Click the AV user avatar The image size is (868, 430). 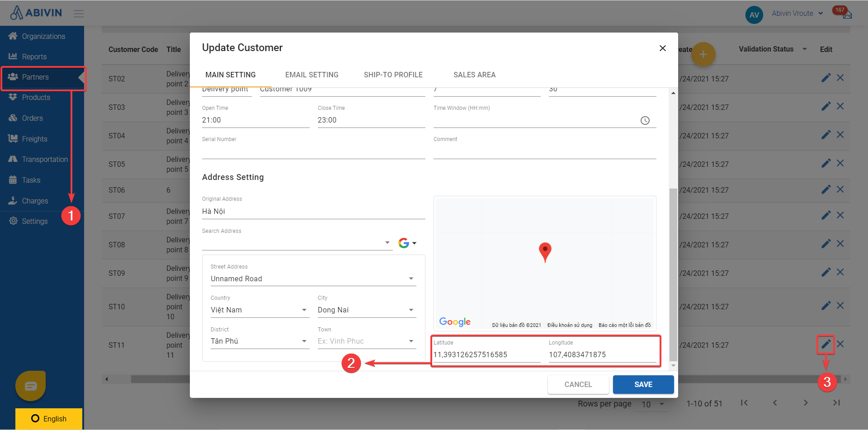pyautogui.click(x=754, y=14)
